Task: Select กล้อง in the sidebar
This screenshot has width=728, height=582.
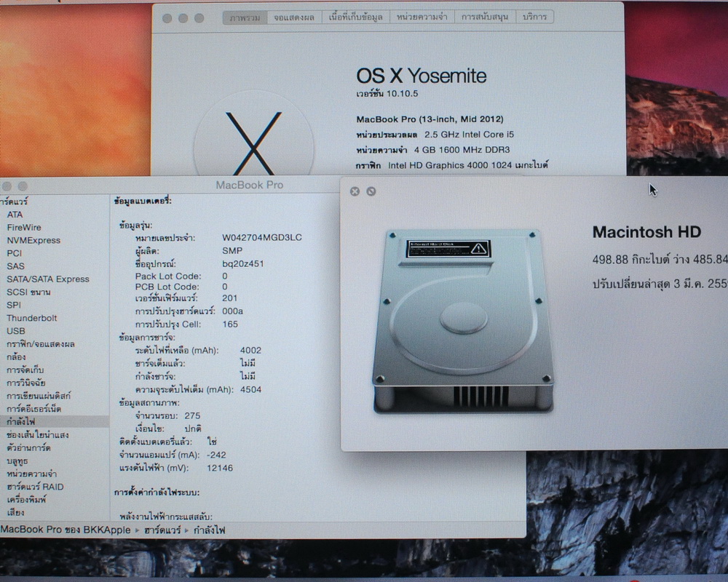Action: point(16,357)
